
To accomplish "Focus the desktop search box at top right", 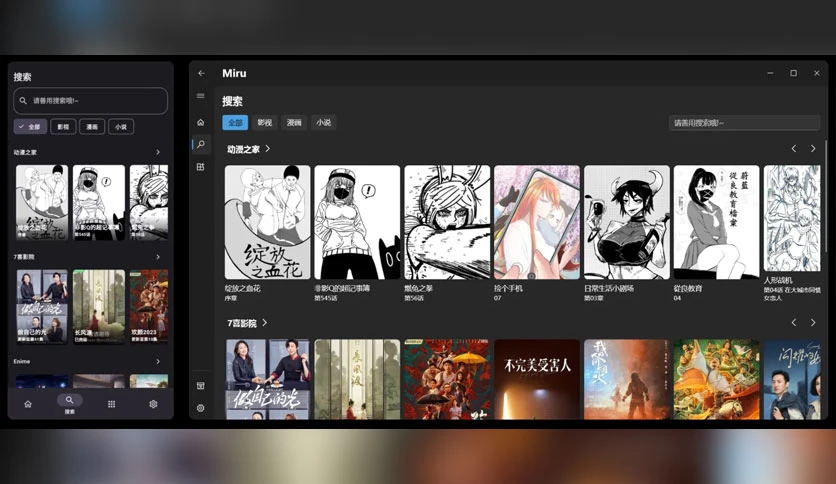I will point(744,123).
